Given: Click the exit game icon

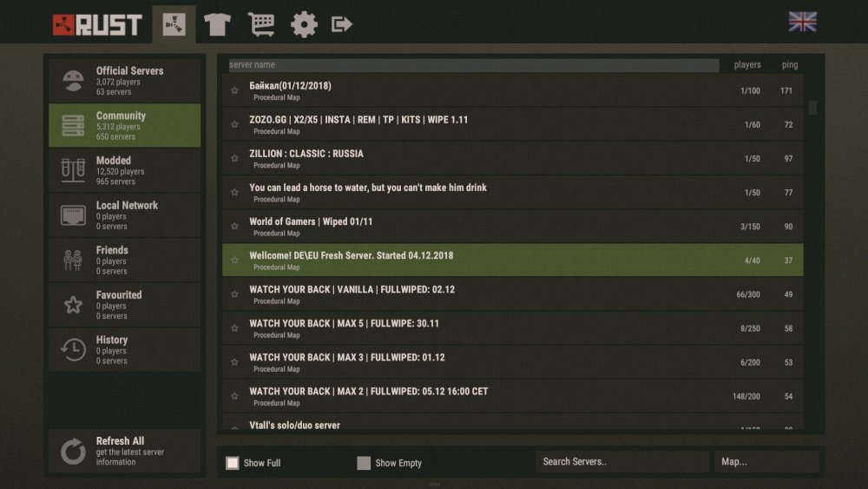Looking at the screenshot, I should click(342, 24).
